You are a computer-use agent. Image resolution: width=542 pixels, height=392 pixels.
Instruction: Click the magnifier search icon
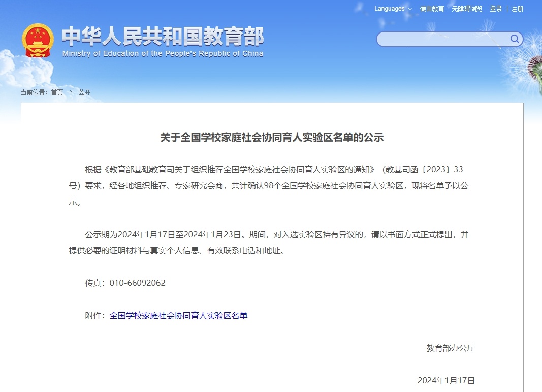pos(514,39)
